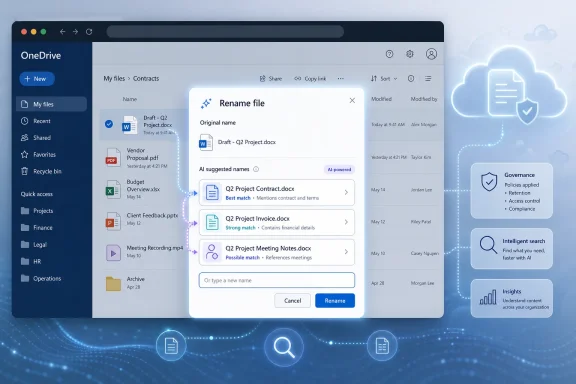Open the account profile icon
The image size is (576, 384).
pos(431,54)
